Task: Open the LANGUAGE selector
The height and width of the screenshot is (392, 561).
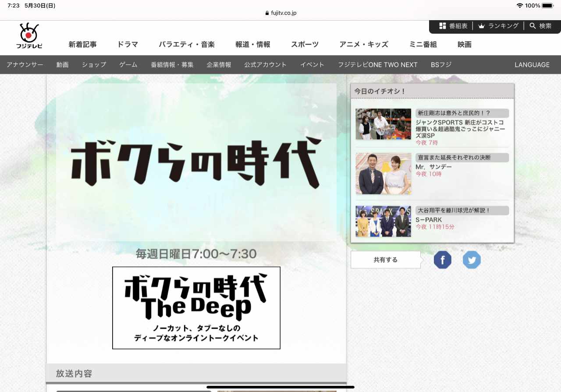Action: pyautogui.click(x=532, y=65)
